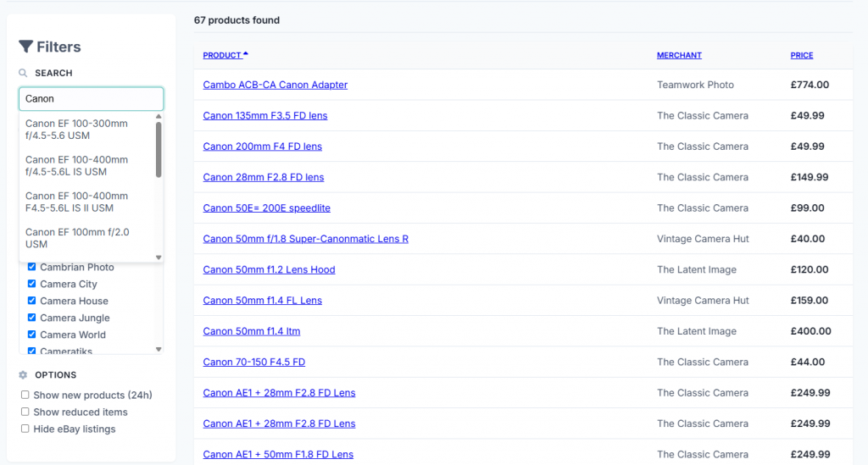Image resolution: width=868 pixels, height=465 pixels.
Task: Click the search magnifier icon
Action: pos(23,73)
